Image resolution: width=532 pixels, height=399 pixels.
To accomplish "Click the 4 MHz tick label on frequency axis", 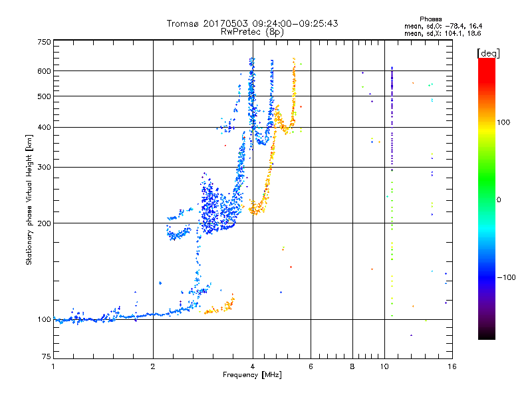I will (x=253, y=366).
